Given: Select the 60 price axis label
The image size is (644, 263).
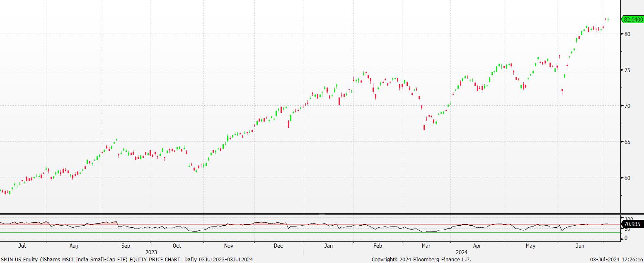Looking at the screenshot, I should tap(627, 178).
